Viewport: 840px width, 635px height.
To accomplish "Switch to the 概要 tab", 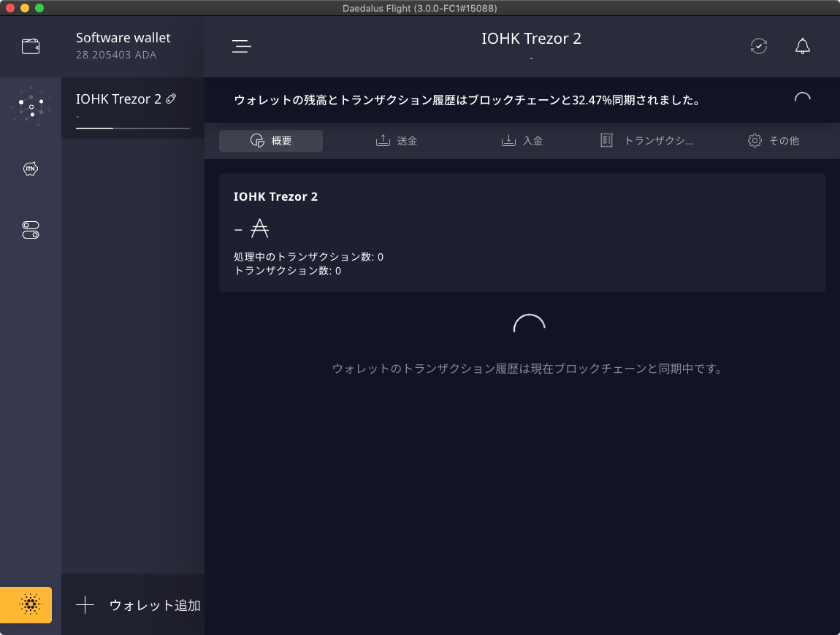I will pyautogui.click(x=271, y=141).
